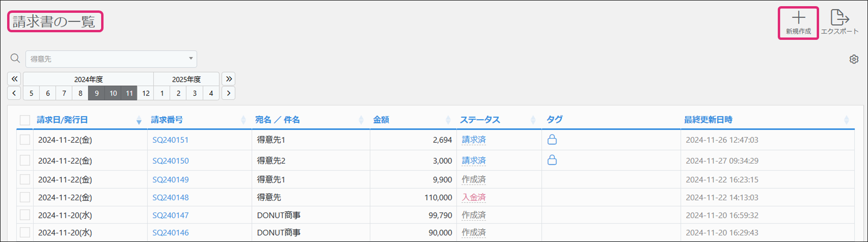Jump forward a year with double-right arrow
This screenshot has width=868, height=242.
coord(229,79)
